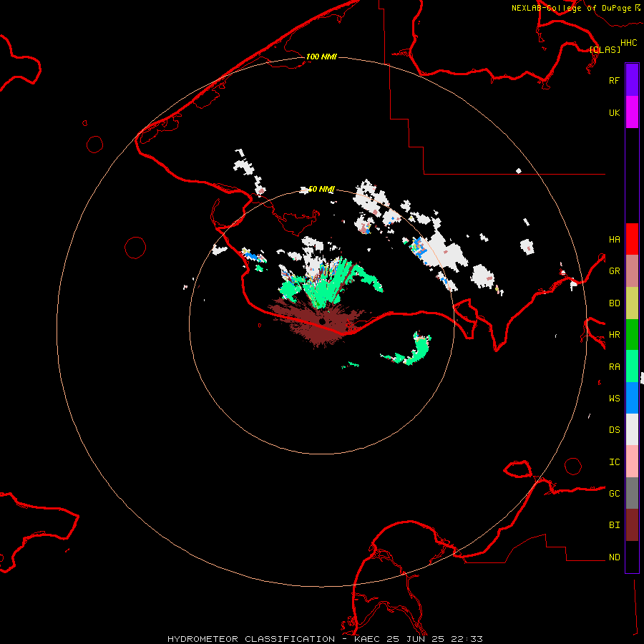Click the IC legend label
Viewport: 644px width, 644px height.
(614, 462)
